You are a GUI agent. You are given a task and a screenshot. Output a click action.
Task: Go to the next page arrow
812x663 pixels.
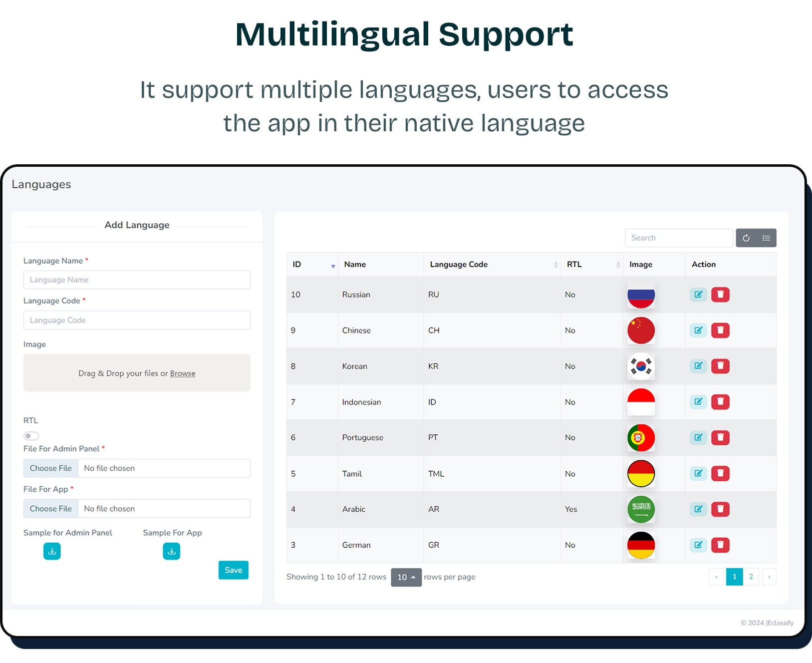pos(769,577)
